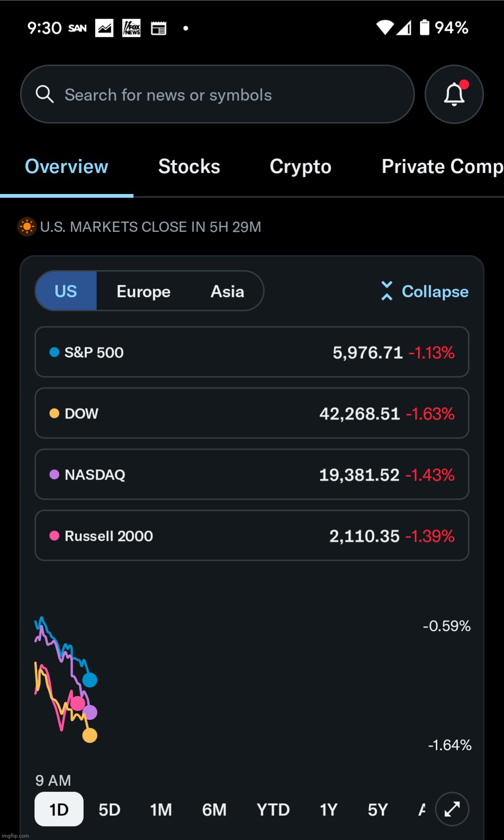Tap the search magnifier icon
Screen dimensions: 504x840
[45, 94]
